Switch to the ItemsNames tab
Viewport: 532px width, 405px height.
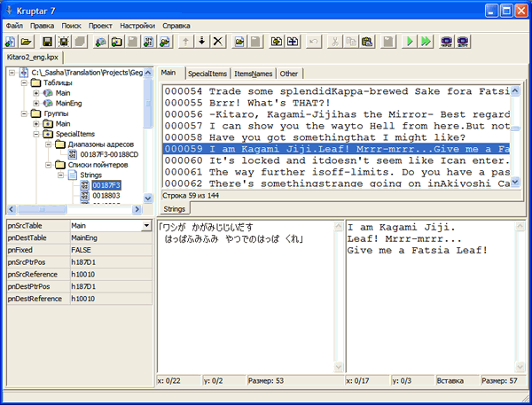pos(253,74)
